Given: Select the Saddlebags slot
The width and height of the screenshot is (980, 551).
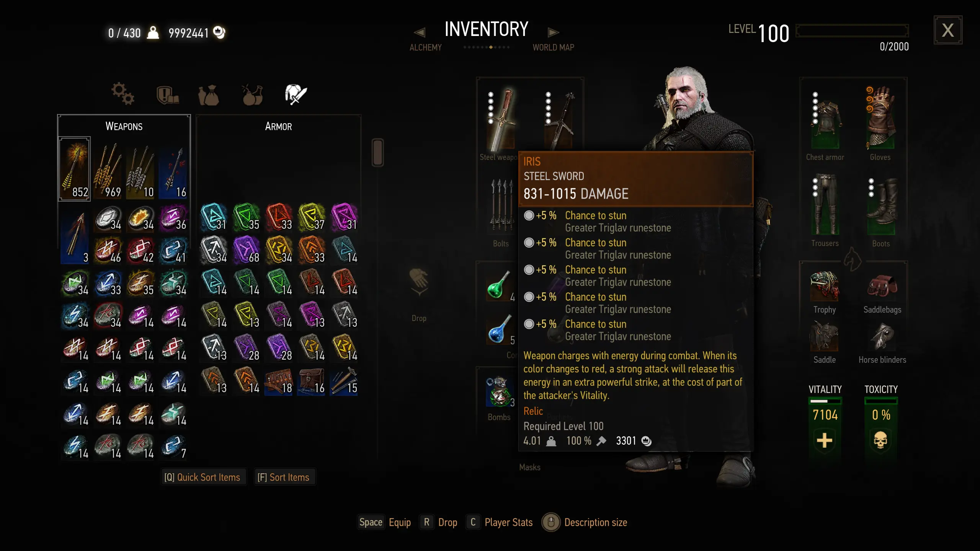Looking at the screenshot, I should point(882,286).
